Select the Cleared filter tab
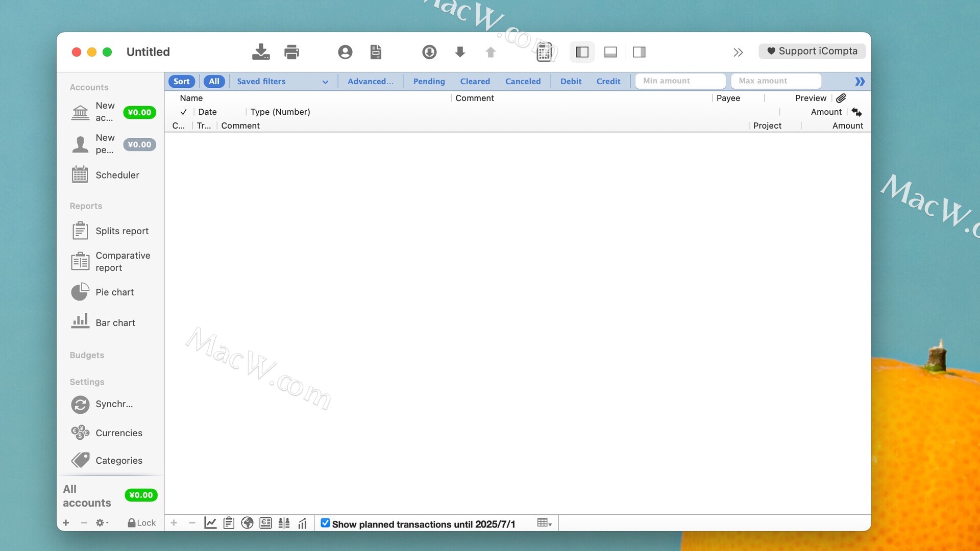 tap(475, 81)
